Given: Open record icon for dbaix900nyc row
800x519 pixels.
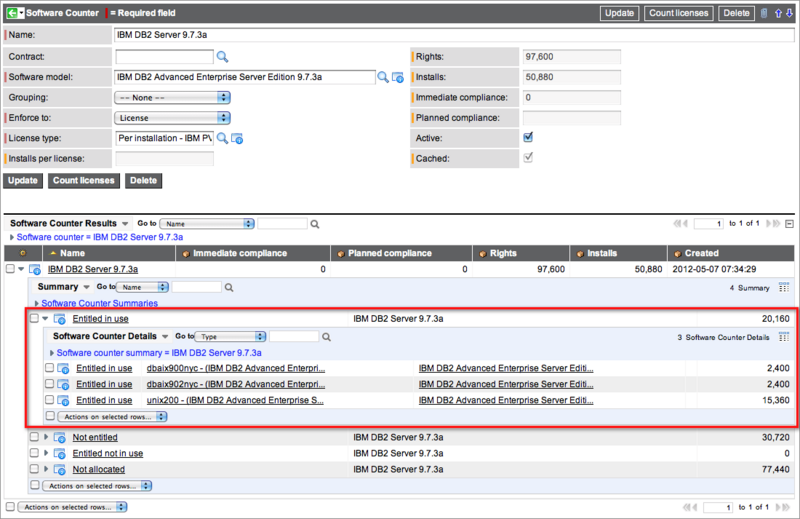Looking at the screenshot, I should (63, 368).
